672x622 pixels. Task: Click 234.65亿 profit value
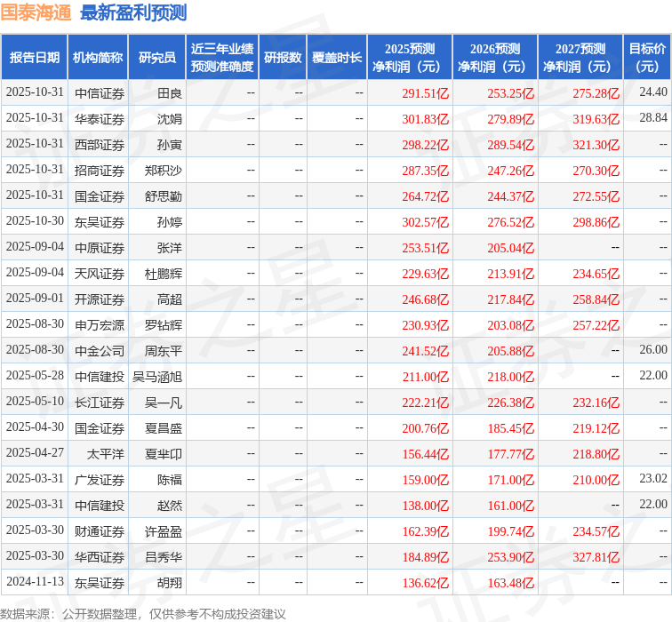click(596, 274)
